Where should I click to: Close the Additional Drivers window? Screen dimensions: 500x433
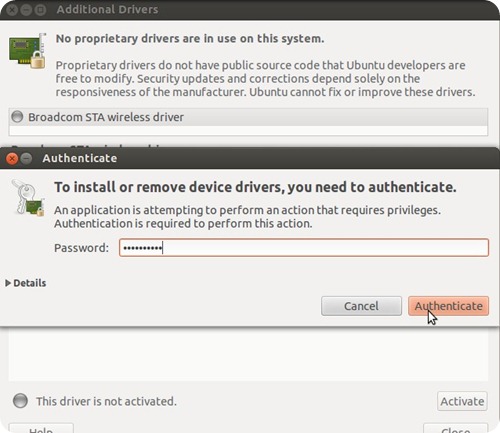tap(12, 10)
